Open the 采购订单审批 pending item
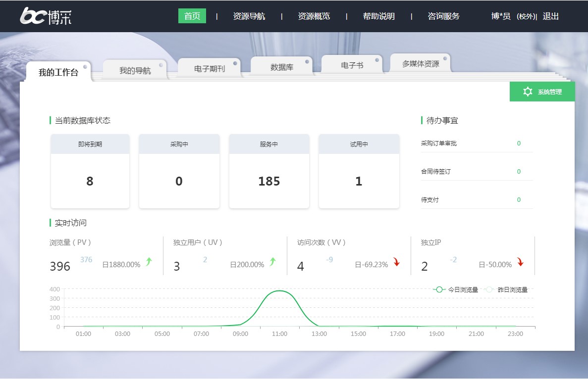The width and height of the screenshot is (588, 379). click(x=439, y=143)
